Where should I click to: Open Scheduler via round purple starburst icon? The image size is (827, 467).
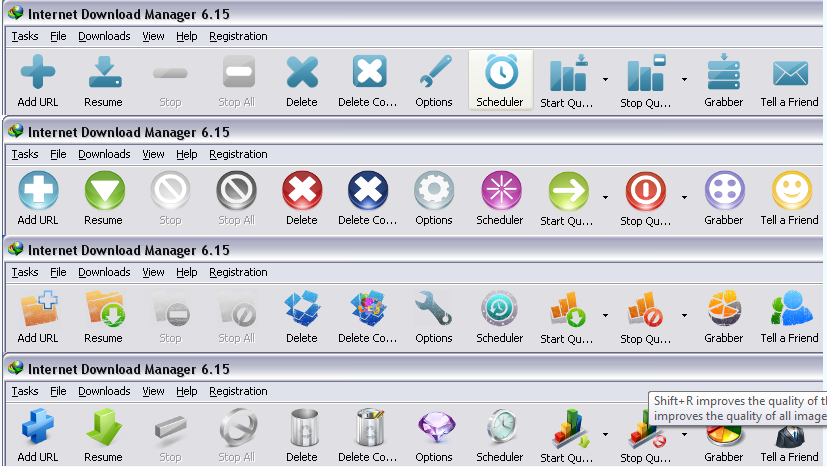point(501,190)
